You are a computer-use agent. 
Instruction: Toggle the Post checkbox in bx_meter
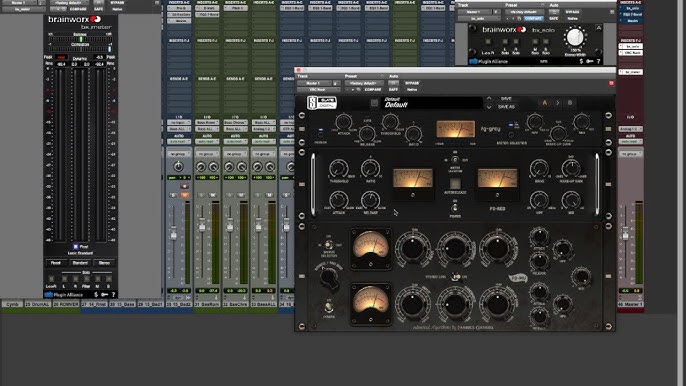pos(76,247)
